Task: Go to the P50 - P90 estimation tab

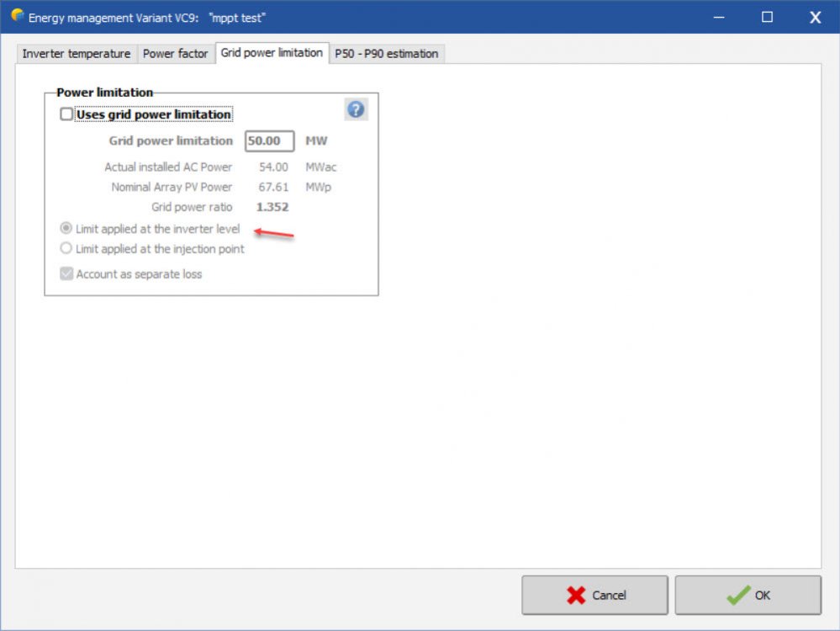Action: tap(386, 54)
